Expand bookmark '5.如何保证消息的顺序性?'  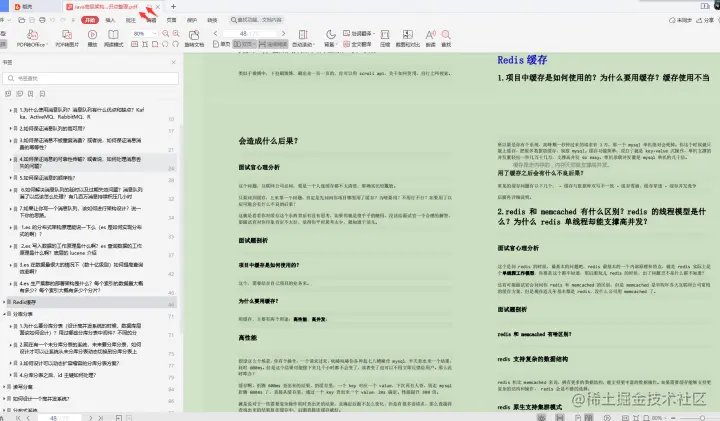(x=11, y=178)
